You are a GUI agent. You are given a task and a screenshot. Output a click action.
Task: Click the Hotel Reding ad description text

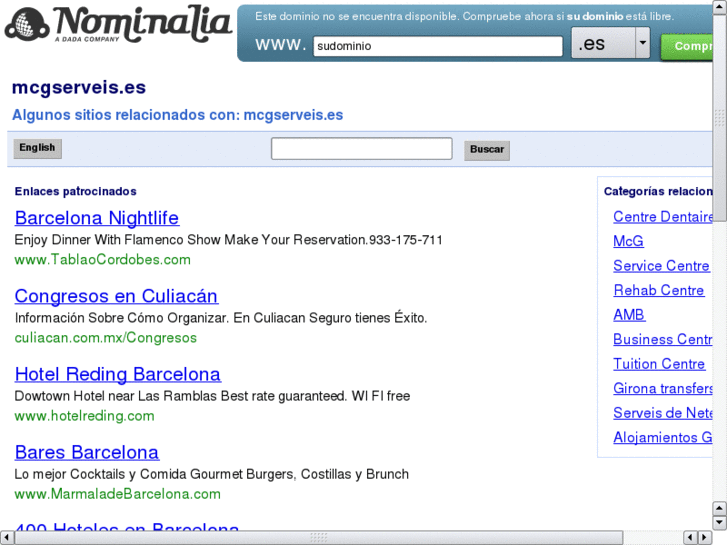click(212, 396)
